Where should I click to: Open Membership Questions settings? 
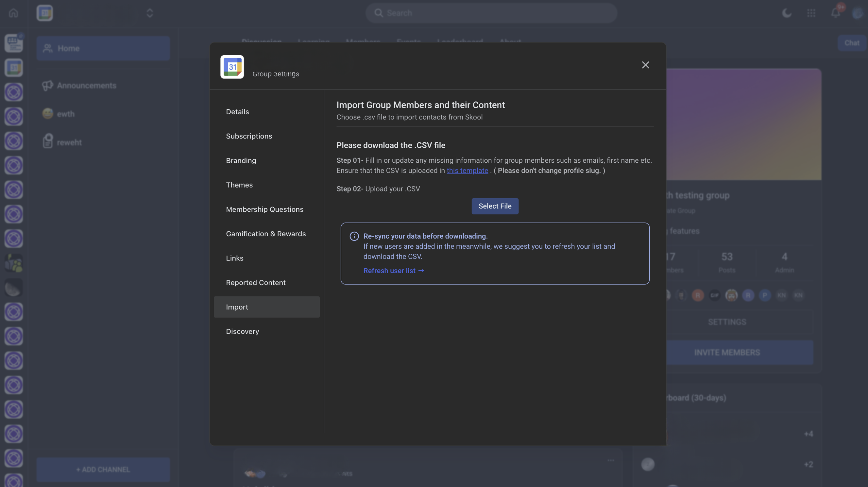click(264, 209)
